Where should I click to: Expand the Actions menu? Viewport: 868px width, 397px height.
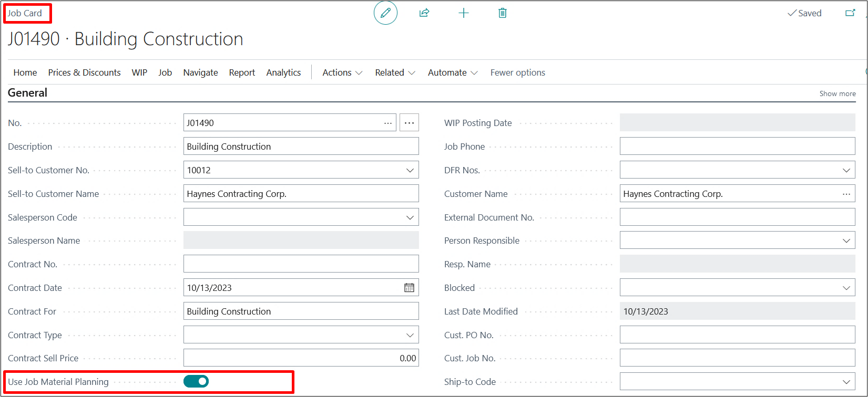[342, 72]
